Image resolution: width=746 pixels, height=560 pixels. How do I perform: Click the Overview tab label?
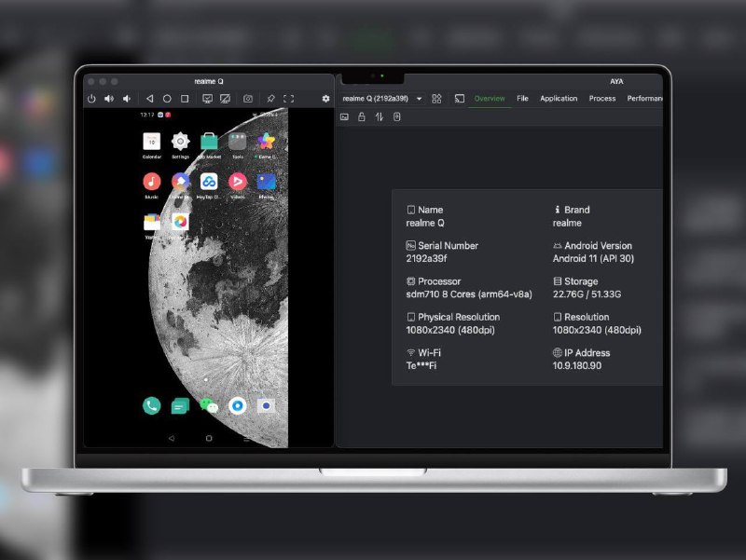(x=490, y=98)
